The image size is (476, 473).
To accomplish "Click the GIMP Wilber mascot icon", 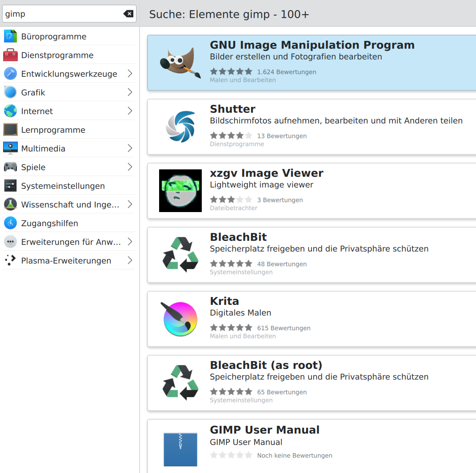I will point(180,63).
